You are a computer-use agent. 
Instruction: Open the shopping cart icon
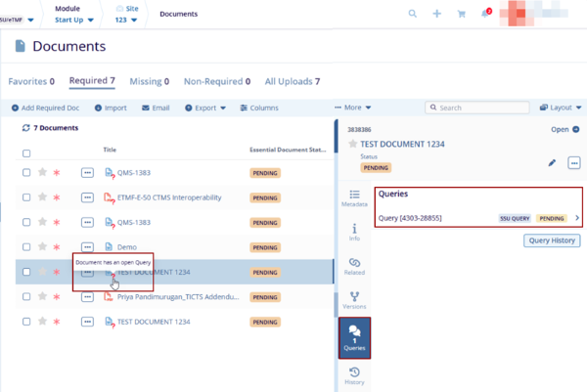click(461, 14)
